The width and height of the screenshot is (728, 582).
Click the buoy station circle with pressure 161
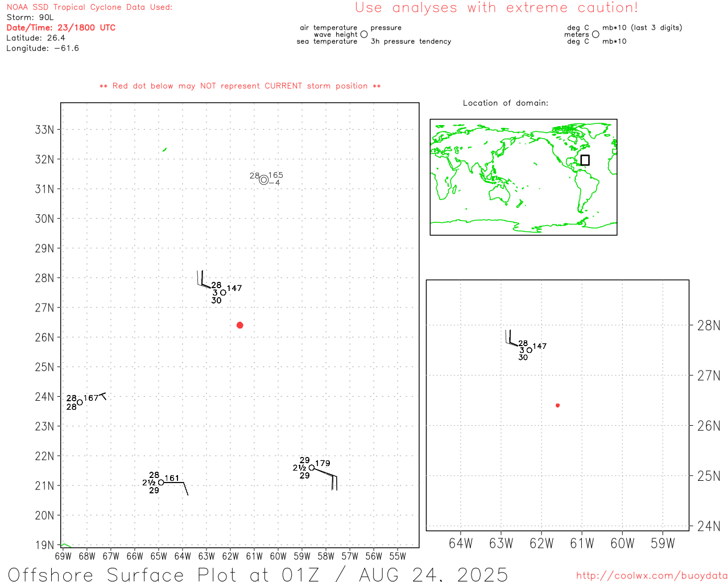161,483
